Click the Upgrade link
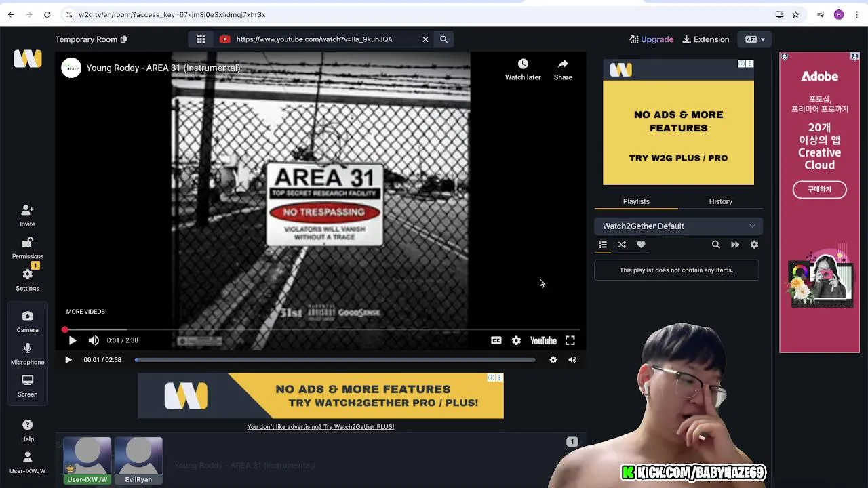Screen dimensions: 868x488 click(x=652, y=39)
